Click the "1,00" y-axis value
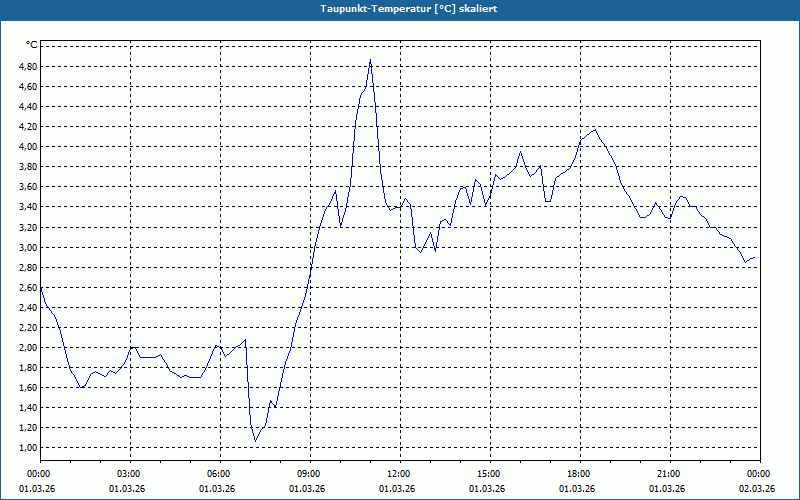This screenshot has height=500, width=800. pos(28,448)
